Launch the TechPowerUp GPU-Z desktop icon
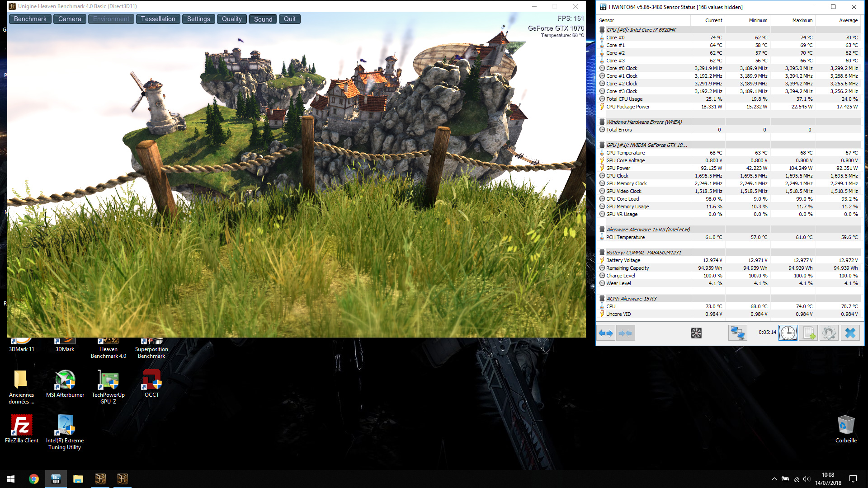The width and height of the screenshot is (868, 488). pos(108,387)
